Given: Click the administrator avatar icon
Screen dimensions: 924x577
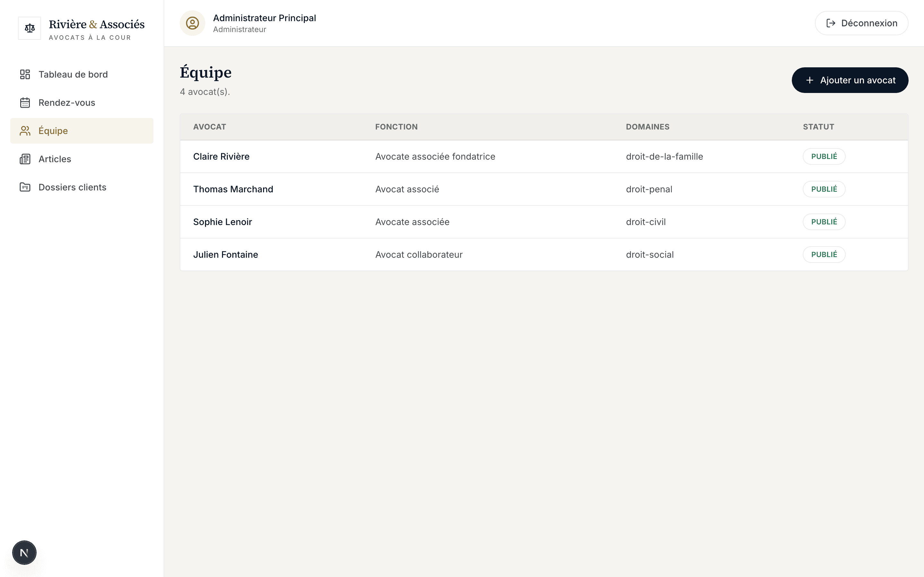Looking at the screenshot, I should pos(193,23).
